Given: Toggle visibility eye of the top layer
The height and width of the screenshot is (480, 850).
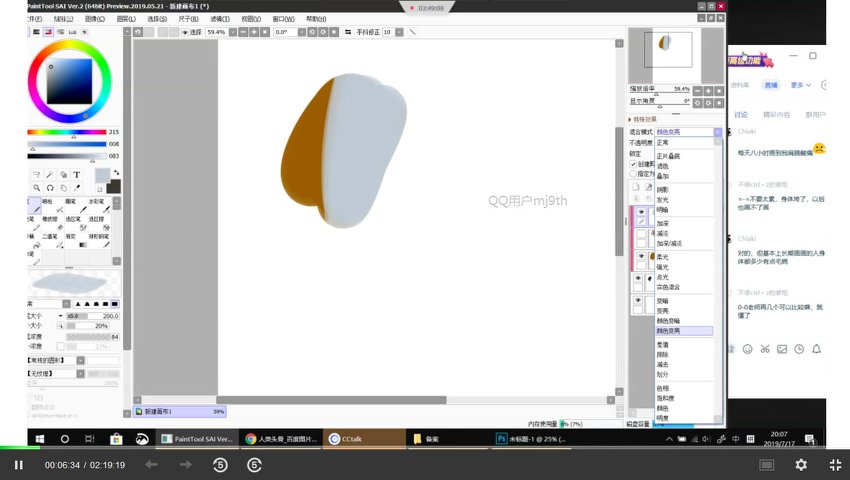Looking at the screenshot, I should [641, 212].
